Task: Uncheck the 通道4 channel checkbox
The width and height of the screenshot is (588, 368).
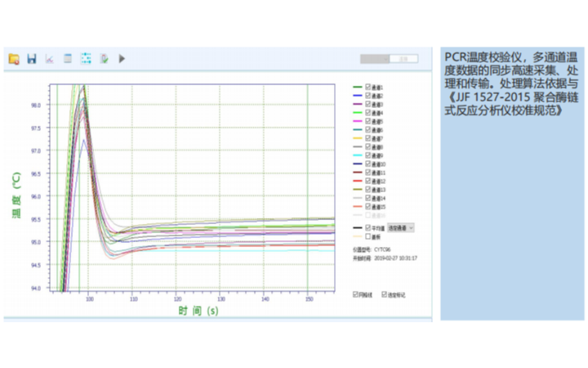Action: [367, 112]
